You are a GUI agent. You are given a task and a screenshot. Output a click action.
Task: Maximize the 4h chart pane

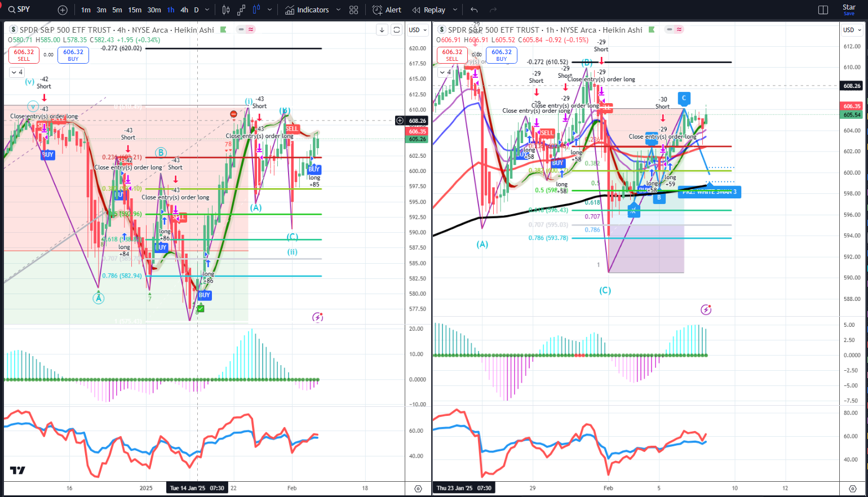pyautogui.click(x=397, y=30)
